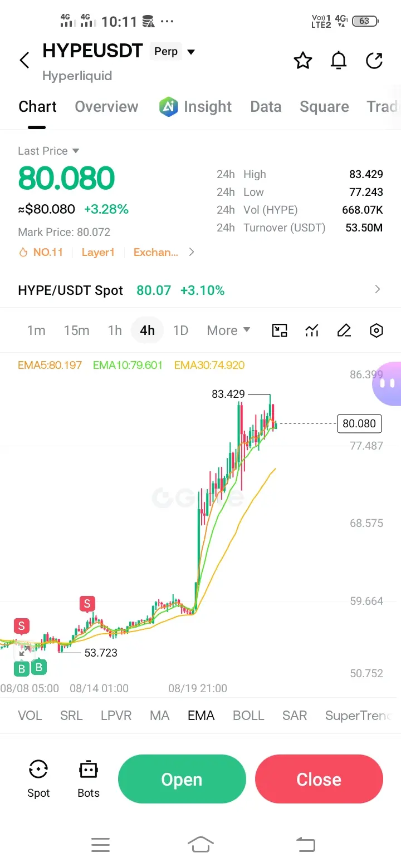Tap the EMA10:79.601 legend label
The width and height of the screenshot is (401, 868).
pyautogui.click(x=128, y=365)
